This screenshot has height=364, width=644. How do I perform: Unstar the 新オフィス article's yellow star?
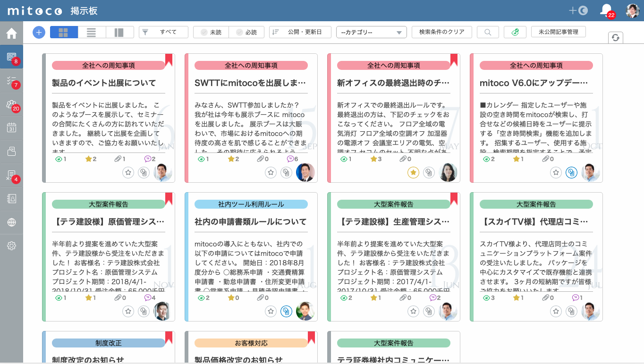(x=413, y=173)
